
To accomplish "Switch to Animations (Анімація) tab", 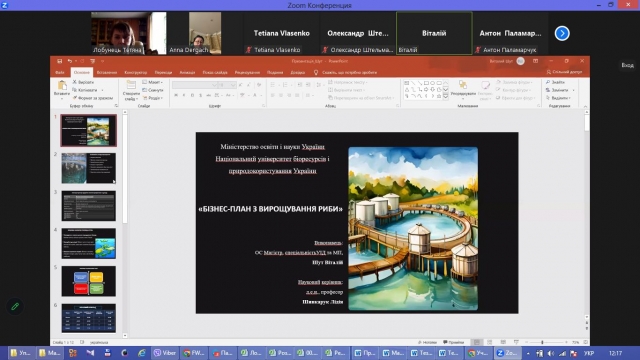I will pos(187,72).
